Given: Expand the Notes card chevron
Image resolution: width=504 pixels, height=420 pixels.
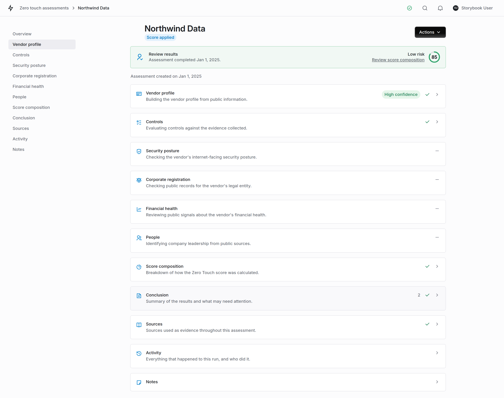Looking at the screenshot, I should [437, 382].
